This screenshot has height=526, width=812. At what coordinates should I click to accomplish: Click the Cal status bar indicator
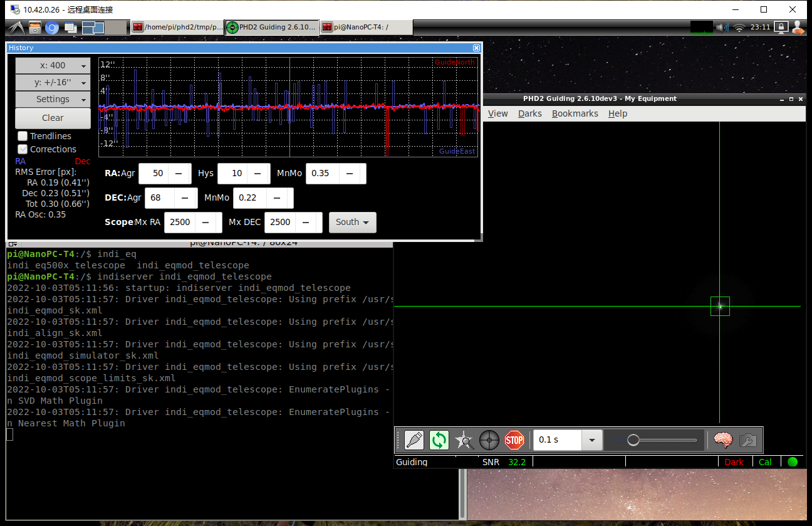(x=766, y=462)
